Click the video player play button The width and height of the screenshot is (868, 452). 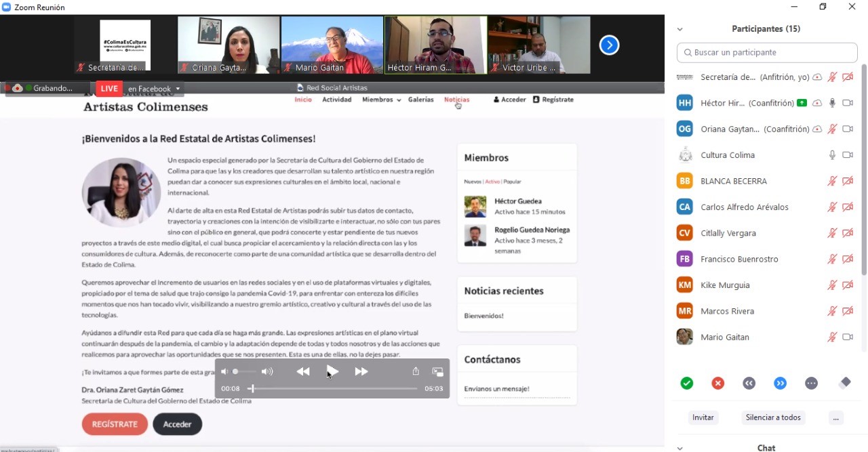click(x=332, y=371)
